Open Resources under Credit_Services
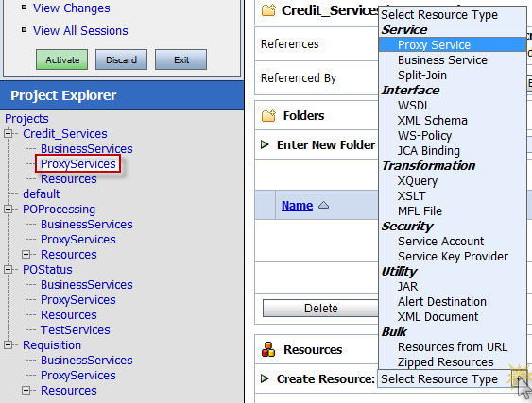 tap(69, 179)
